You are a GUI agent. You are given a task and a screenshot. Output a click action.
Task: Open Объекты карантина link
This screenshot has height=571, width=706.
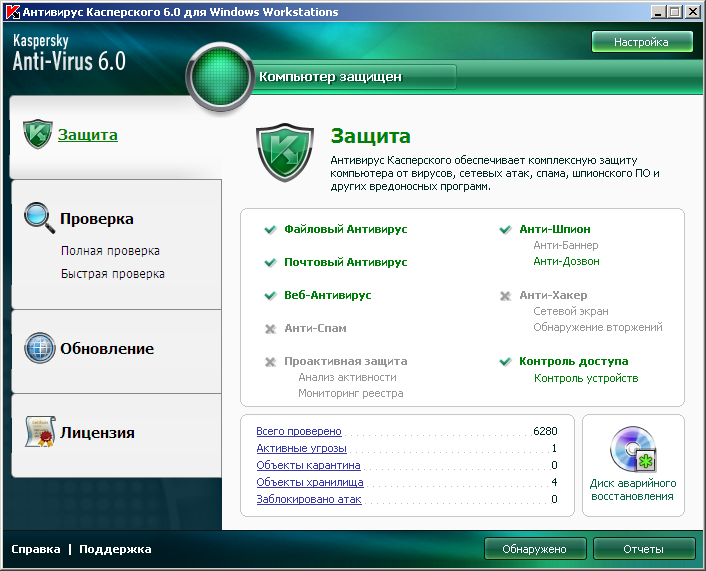click(308, 465)
